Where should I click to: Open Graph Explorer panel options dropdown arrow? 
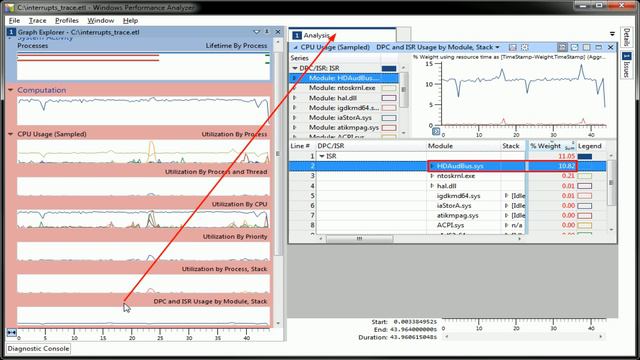pyautogui.click(x=256, y=32)
